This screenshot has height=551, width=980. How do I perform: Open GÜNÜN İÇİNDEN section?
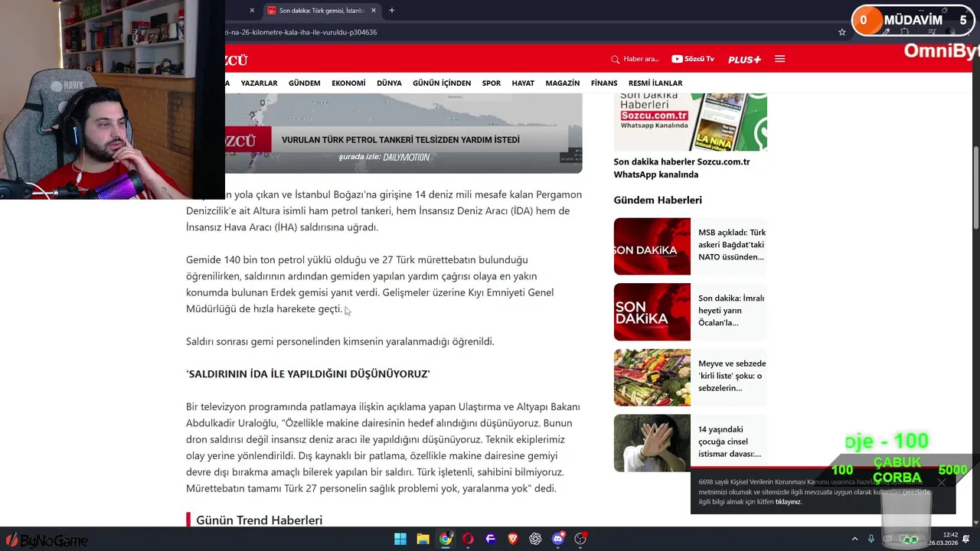click(442, 83)
